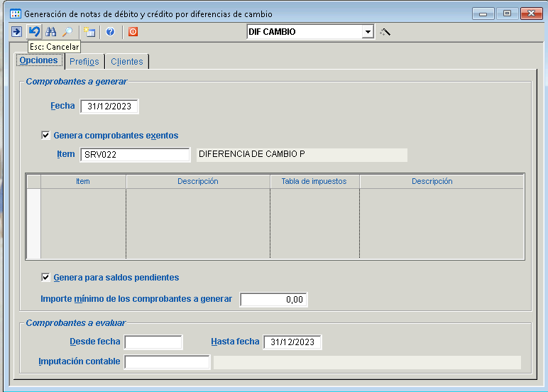
Task: Click the Desde fecha input field
Action: [x=153, y=342]
